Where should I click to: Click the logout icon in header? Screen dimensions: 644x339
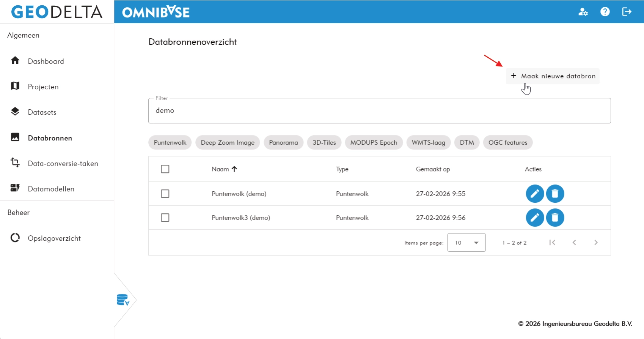point(627,12)
